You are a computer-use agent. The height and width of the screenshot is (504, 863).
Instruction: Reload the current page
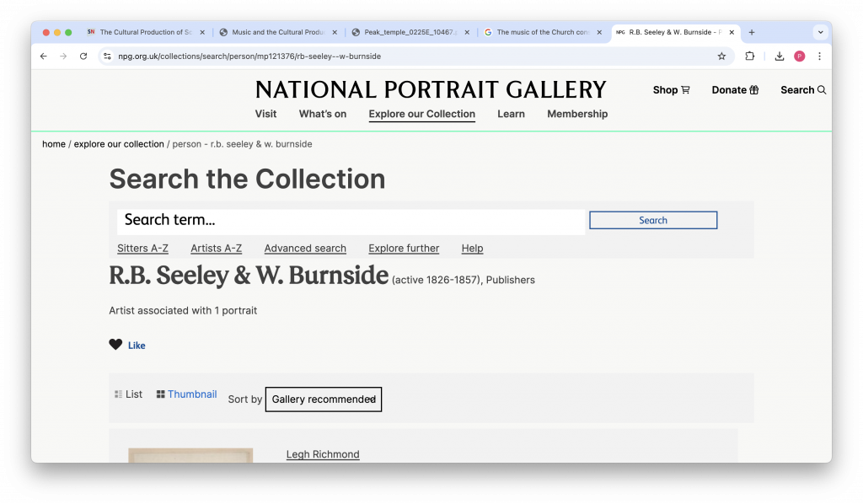point(83,56)
